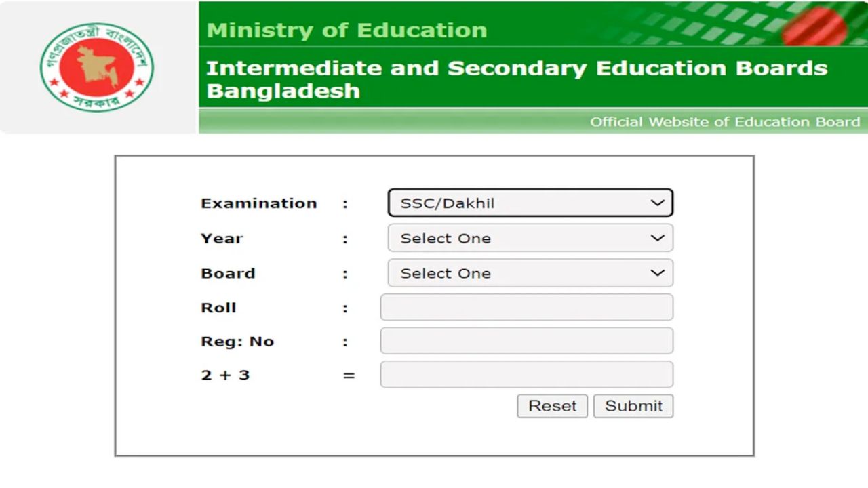
Task: Click inside the Reg: No input field
Action: click(x=527, y=341)
